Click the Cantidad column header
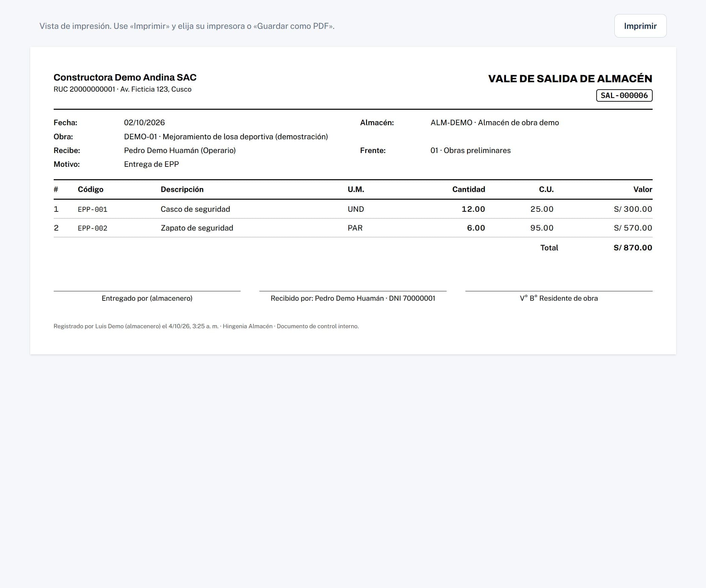This screenshot has width=706, height=588. (468, 190)
